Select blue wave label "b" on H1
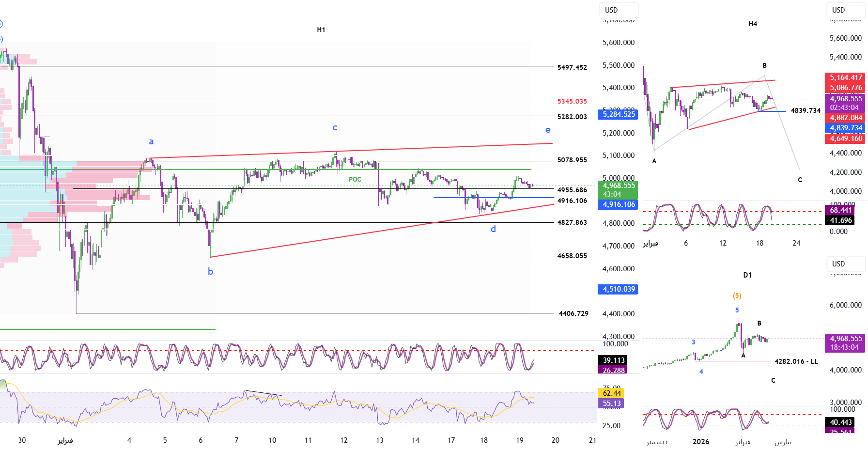The image size is (868, 450). point(210,271)
